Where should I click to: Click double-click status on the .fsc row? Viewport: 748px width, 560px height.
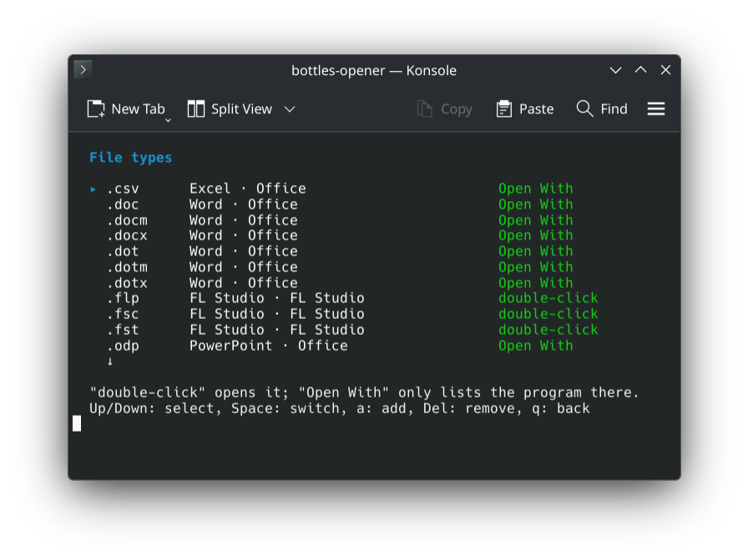(548, 314)
